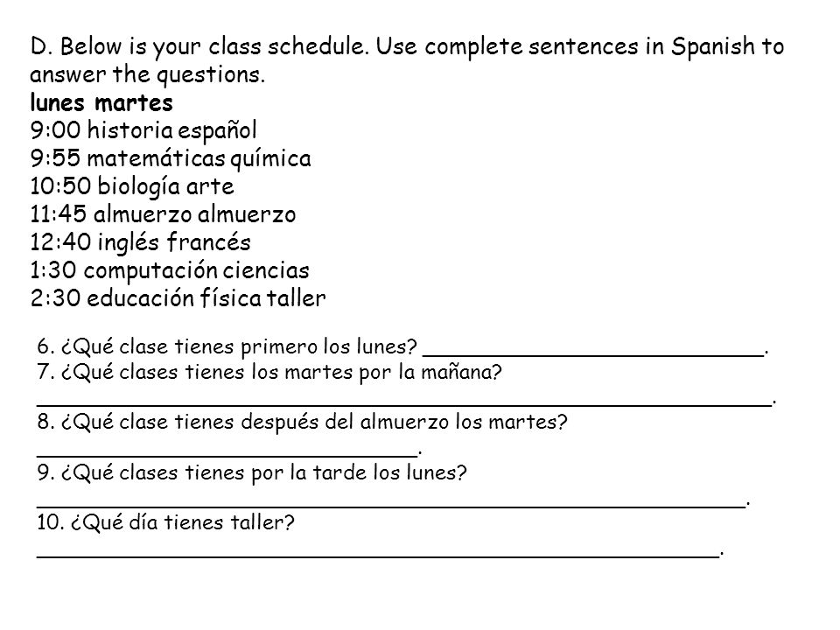Click the question '¿Qué clase tienes primero los lunes?'

tap(239, 347)
